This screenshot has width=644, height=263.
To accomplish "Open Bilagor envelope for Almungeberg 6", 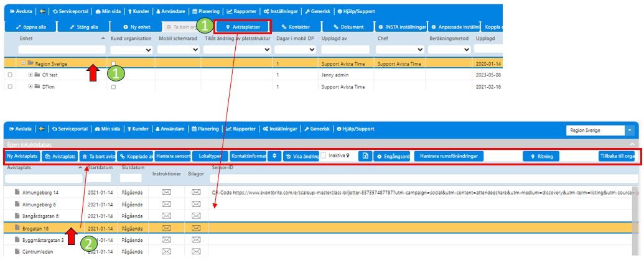I will (x=196, y=204).
